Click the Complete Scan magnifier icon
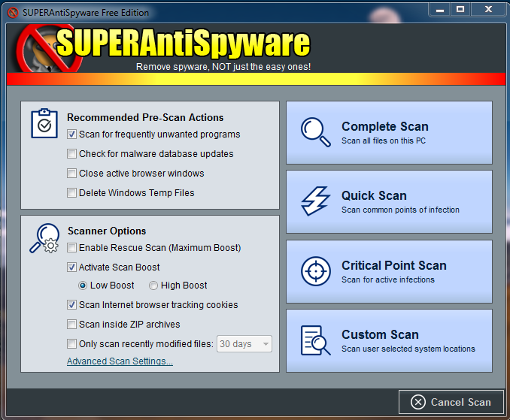The image size is (510, 420). [315, 132]
